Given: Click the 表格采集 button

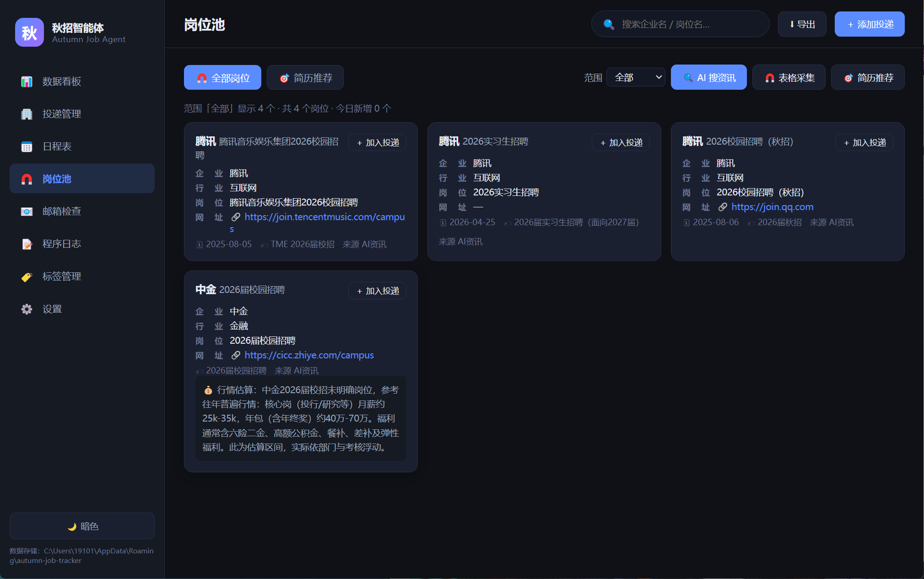Looking at the screenshot, I should [789, 77].
